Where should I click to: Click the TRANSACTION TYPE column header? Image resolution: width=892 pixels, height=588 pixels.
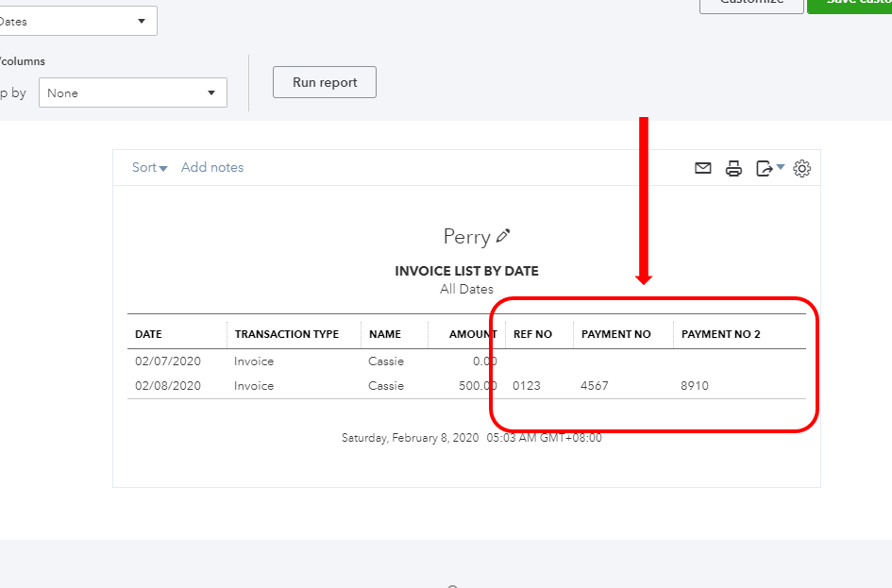(286, 334)
